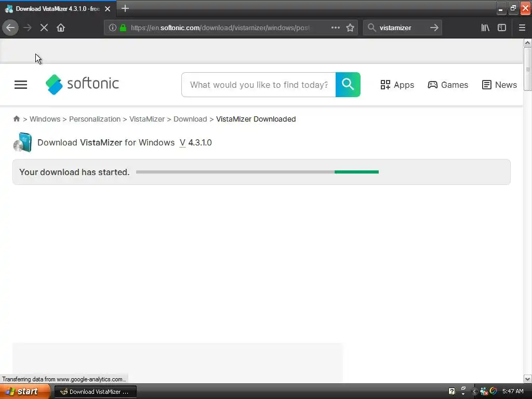Go back to the previous page
The height and width of the screenshot is (399, 532).
point(10,28)
